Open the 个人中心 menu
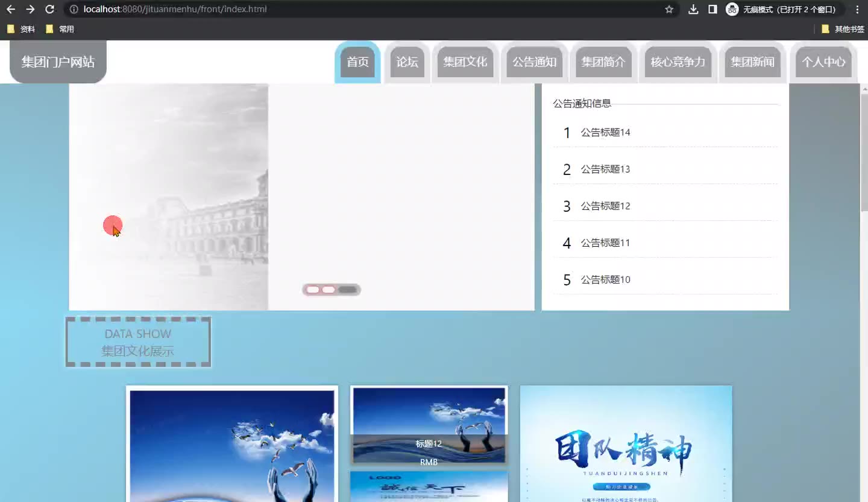Image resolution: width=868 pixels, height=502 pixels. tap(823, 62)
